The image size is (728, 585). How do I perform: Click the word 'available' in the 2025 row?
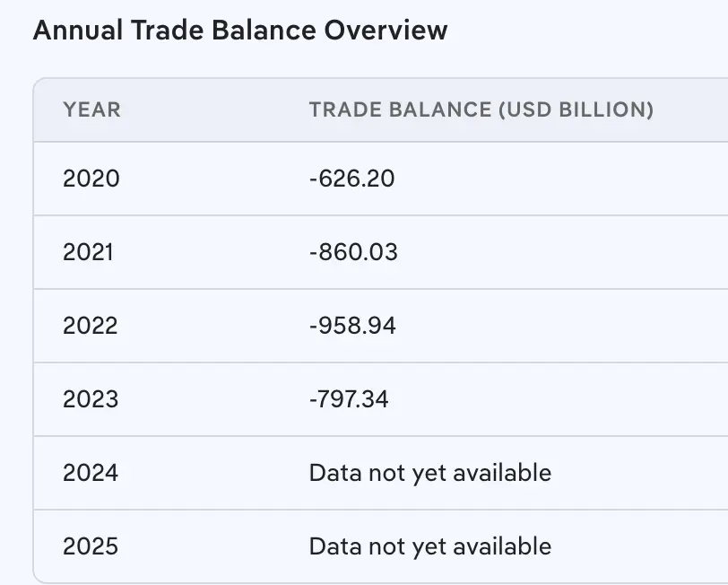pos(505,546)
